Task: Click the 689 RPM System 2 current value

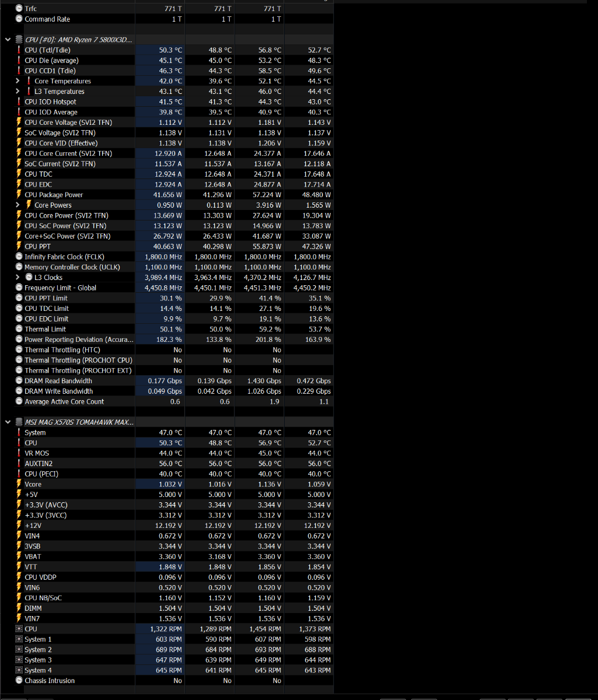Action: point(169,650)
